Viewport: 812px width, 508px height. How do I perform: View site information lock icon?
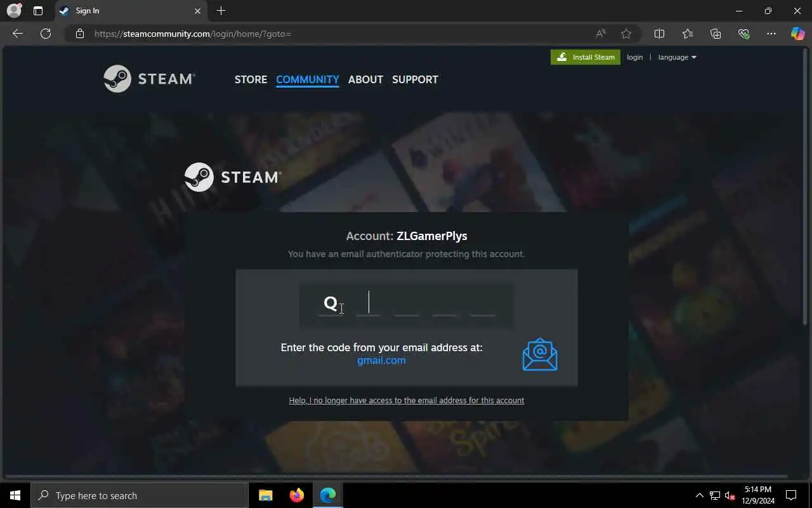click(80, 34)
